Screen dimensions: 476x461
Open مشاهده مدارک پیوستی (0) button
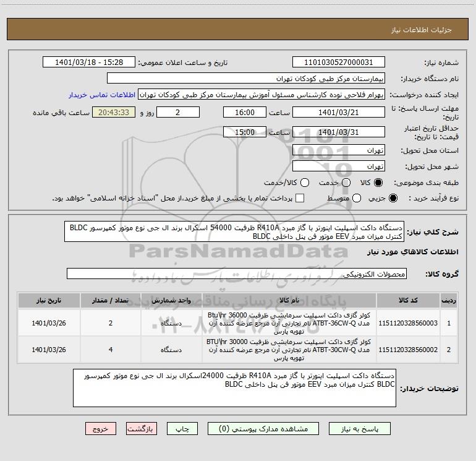click(x=263, y=428)
